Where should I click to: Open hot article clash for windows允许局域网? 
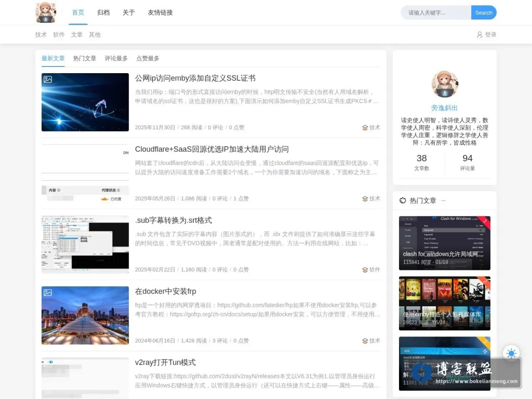pos(445,243)
